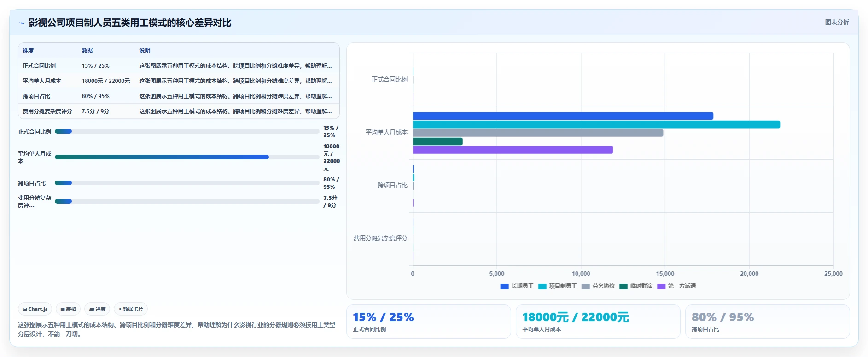The width and height of the screenshot is (868, 357).
Task: Click the 跨项目占比 chart axis label
Action: [x=392, y=185]
